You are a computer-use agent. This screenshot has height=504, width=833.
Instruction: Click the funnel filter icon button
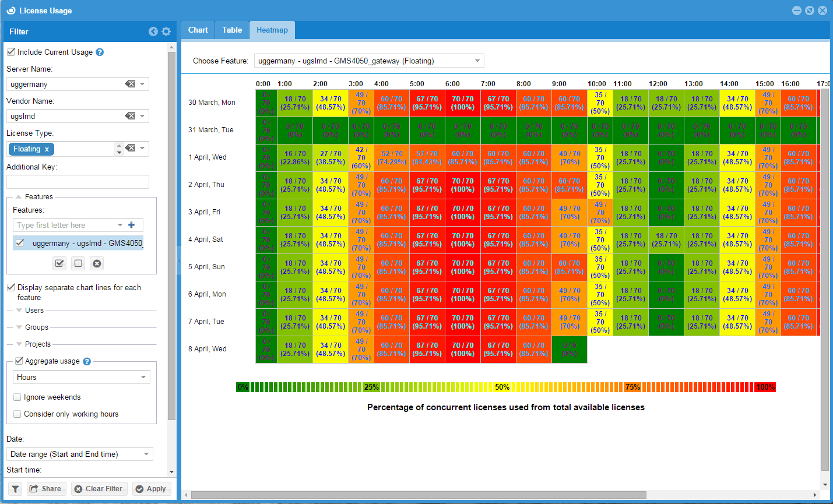16,489
